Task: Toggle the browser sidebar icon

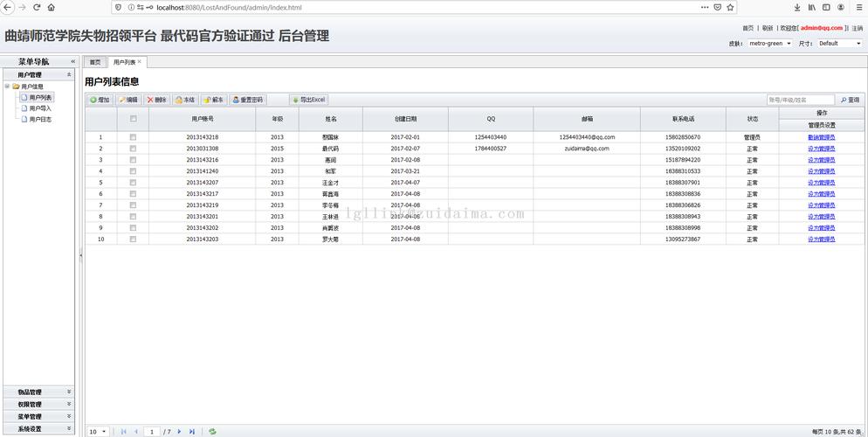Action: pyautogui.click(x=826, y=7)
